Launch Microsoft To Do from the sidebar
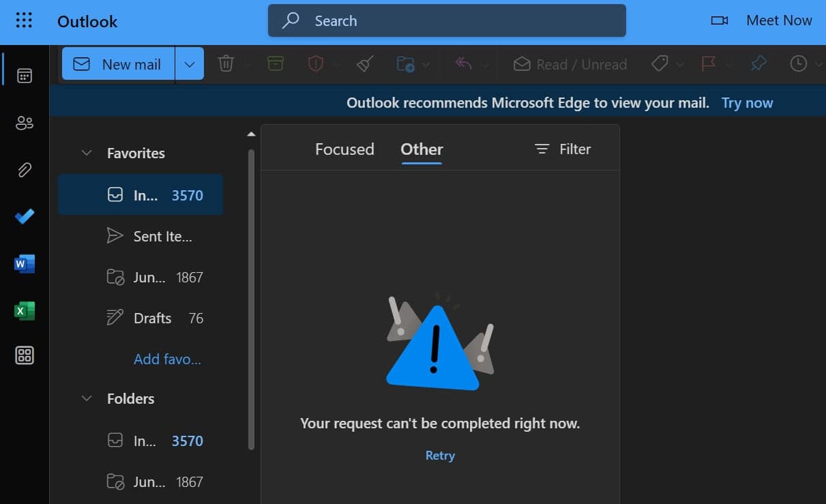Screen dimensions: 826x504 (x=25, y=216)
